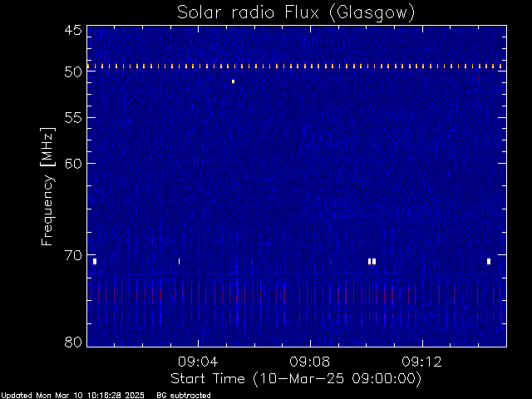This screenshot has height=399, width=532.
Task: Click the '80' frequency tick label
Action: coord(73,342)
